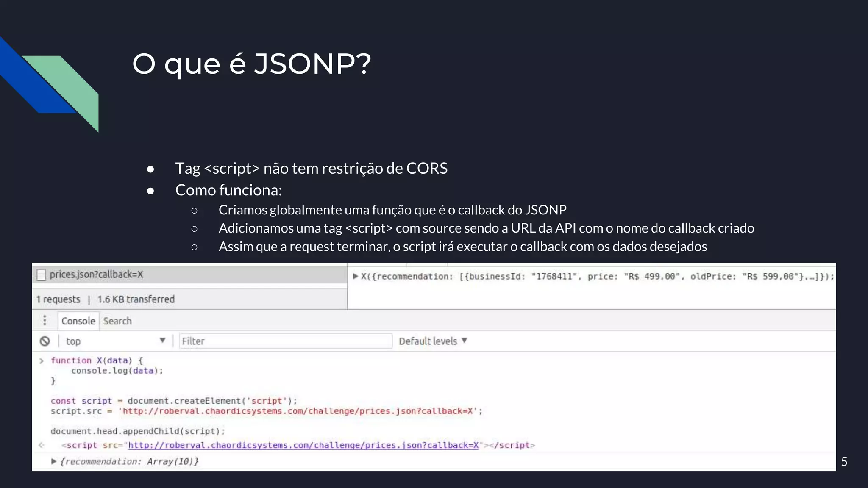Open the Default levels dropdown

[x=433, y=341]
